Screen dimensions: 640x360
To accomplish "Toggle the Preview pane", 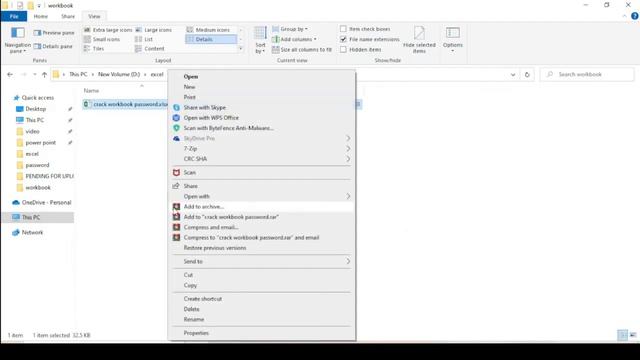I will 54,33.
